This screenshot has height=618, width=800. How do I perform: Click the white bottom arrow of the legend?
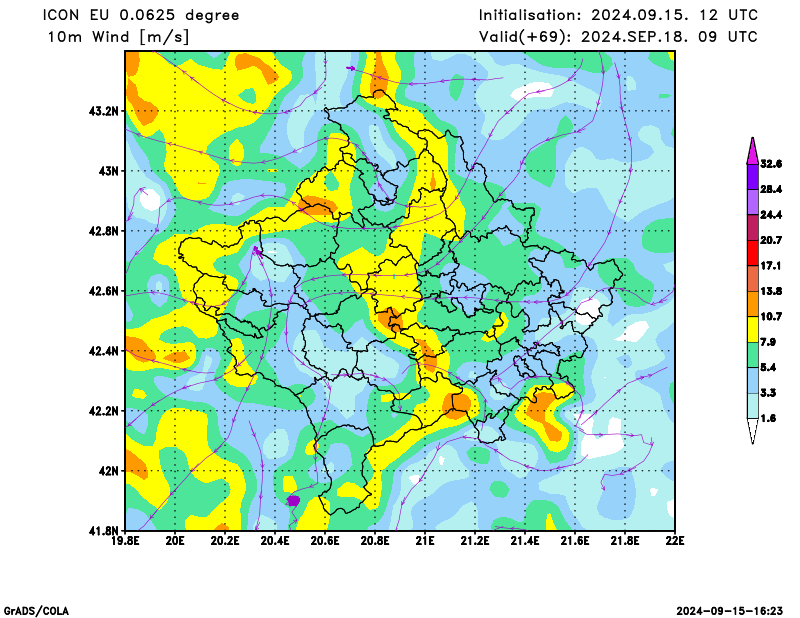753,431
